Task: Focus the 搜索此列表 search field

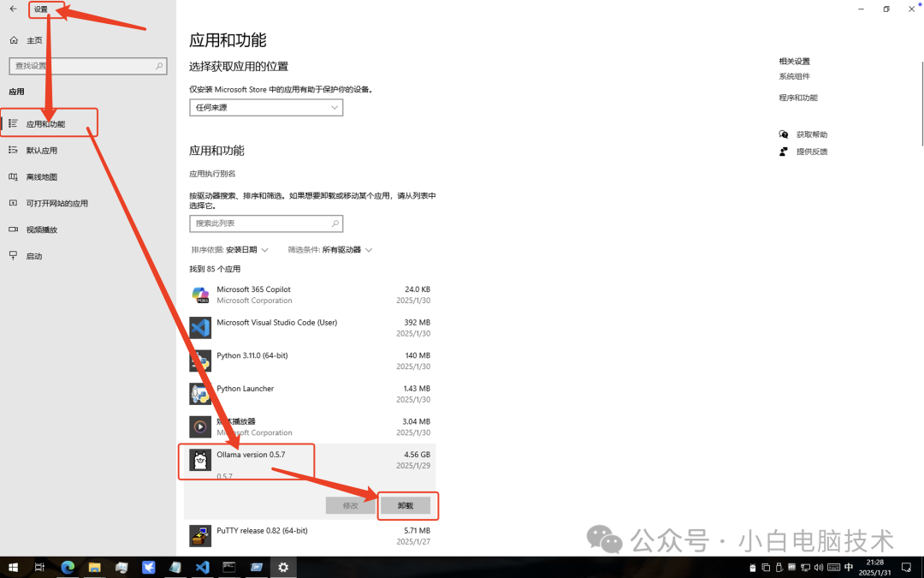Action: click(266, 223)
